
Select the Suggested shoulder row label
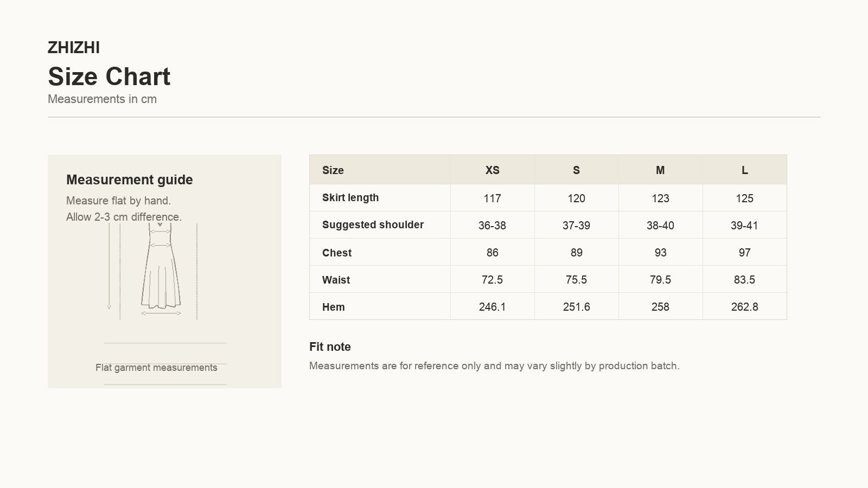(x=373, y=224)
